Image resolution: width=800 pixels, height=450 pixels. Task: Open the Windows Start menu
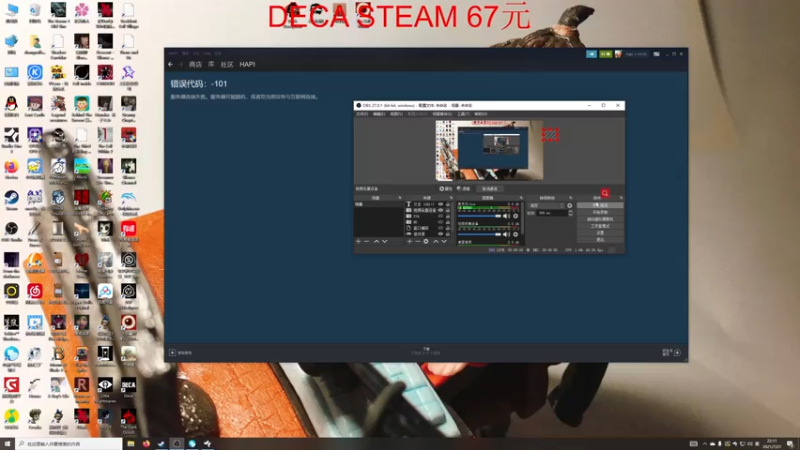point(7,444)
